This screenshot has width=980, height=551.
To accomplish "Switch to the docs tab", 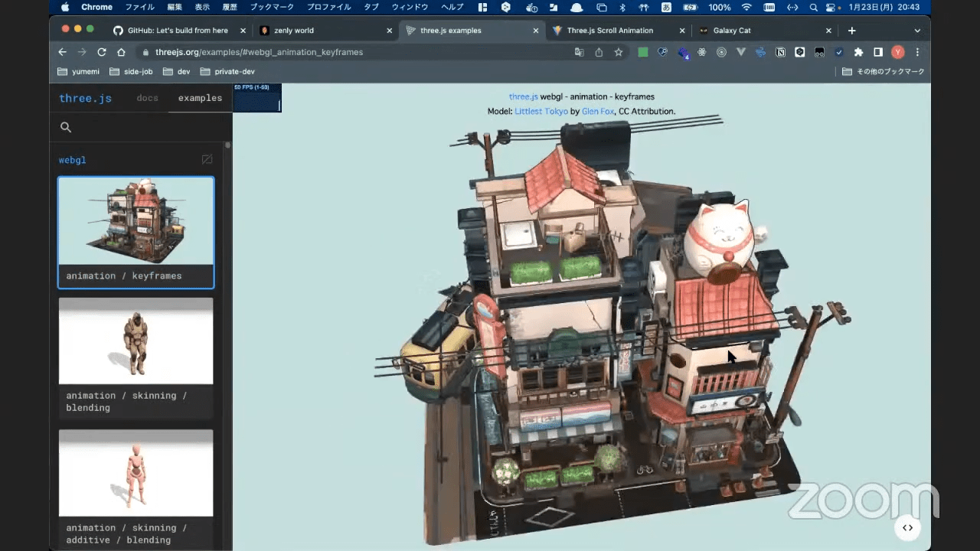I will pyautogui.click(x=147, y=98).
